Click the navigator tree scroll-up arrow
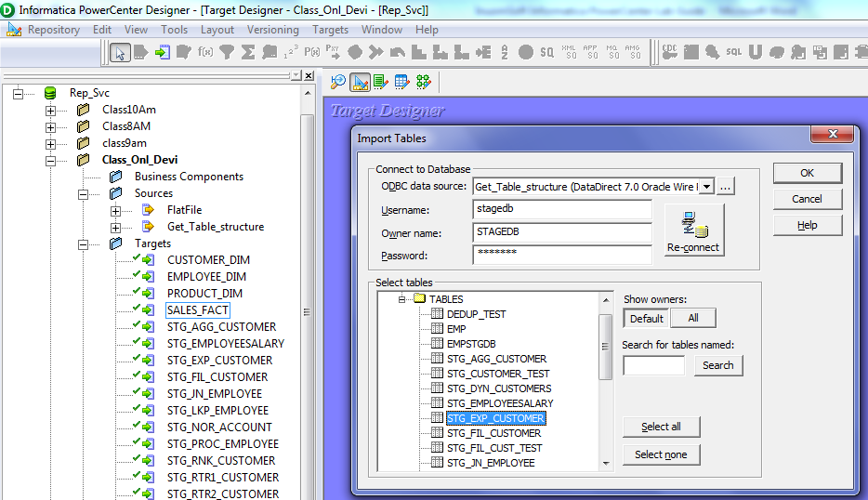The width and height of the screenshot is (868, 500). pyautogui.click(x=308, y=93)
